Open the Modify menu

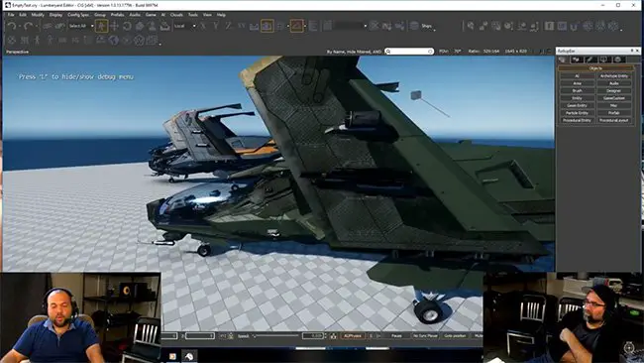(38, 15)
